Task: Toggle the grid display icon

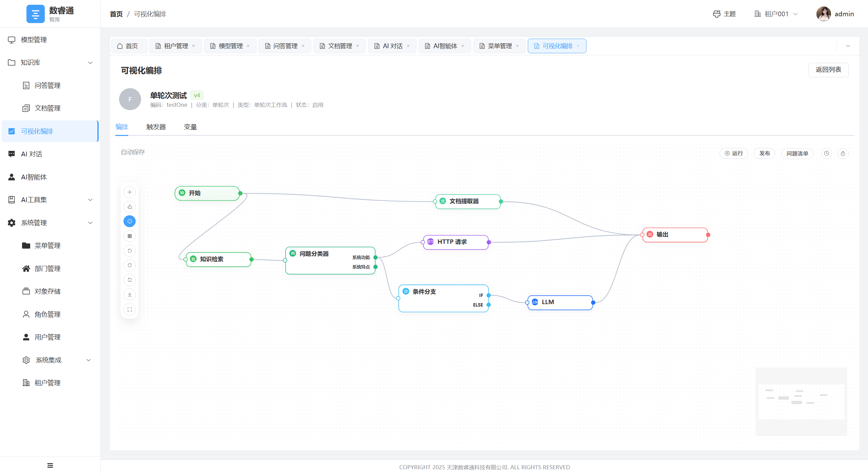Action: click(130, 236)
